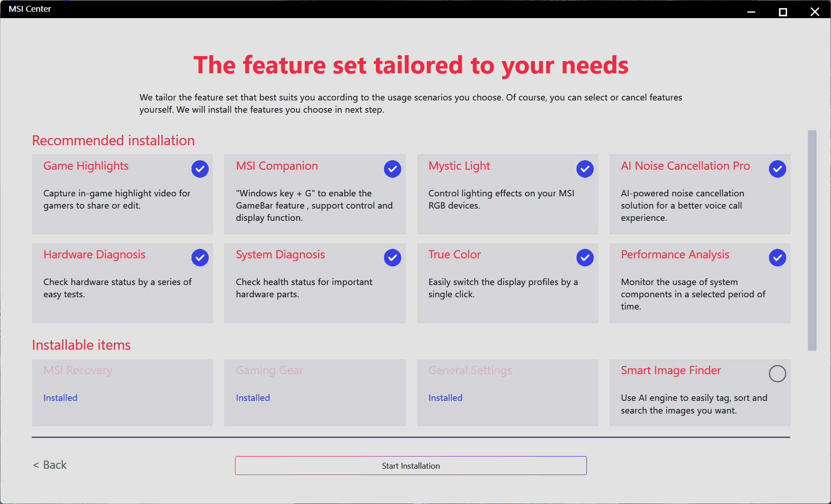
Task: Click the MSI Recovery installed card
Action: [122, 392]
